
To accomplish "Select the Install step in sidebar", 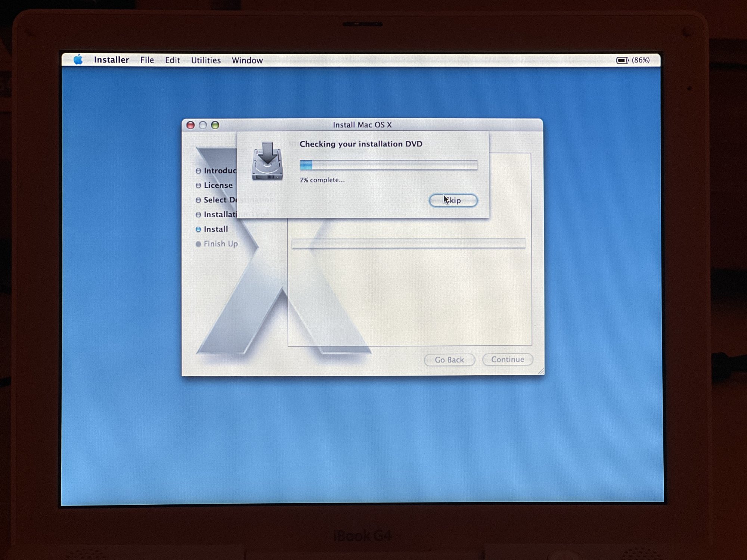I will click(x=212, y=229).
